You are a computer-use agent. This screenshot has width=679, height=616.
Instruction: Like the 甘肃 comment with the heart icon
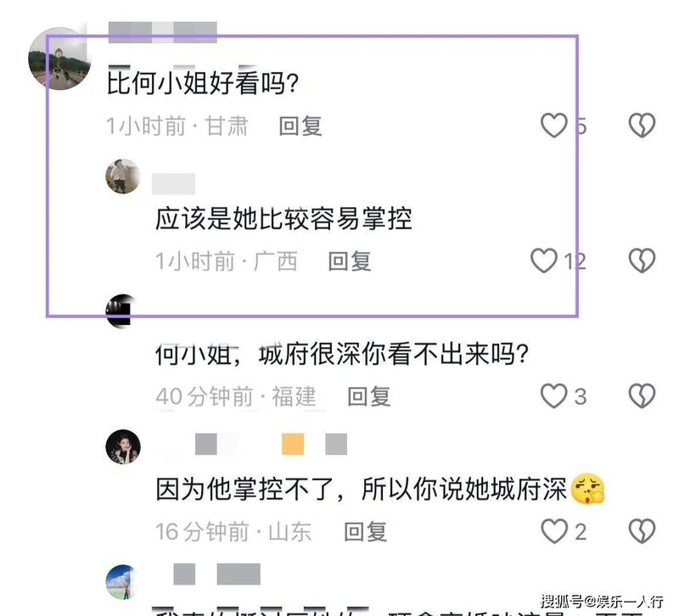[x=554, y=126]
